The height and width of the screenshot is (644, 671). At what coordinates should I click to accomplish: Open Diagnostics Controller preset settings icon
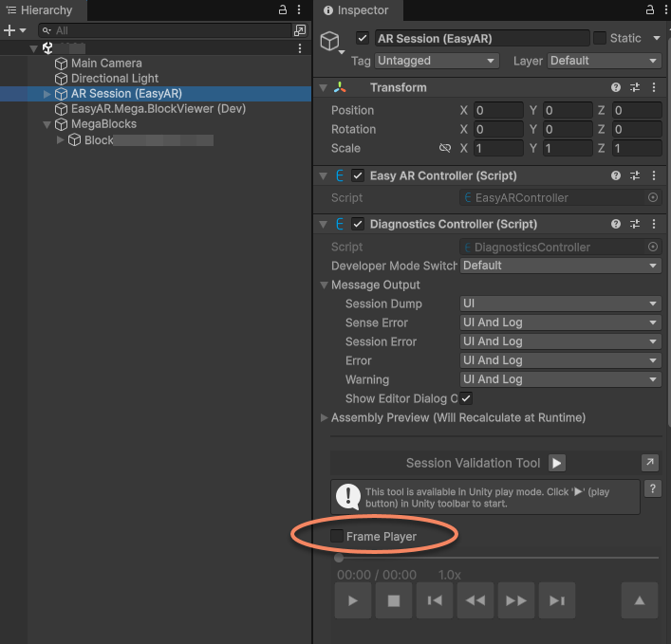[635, 225]
